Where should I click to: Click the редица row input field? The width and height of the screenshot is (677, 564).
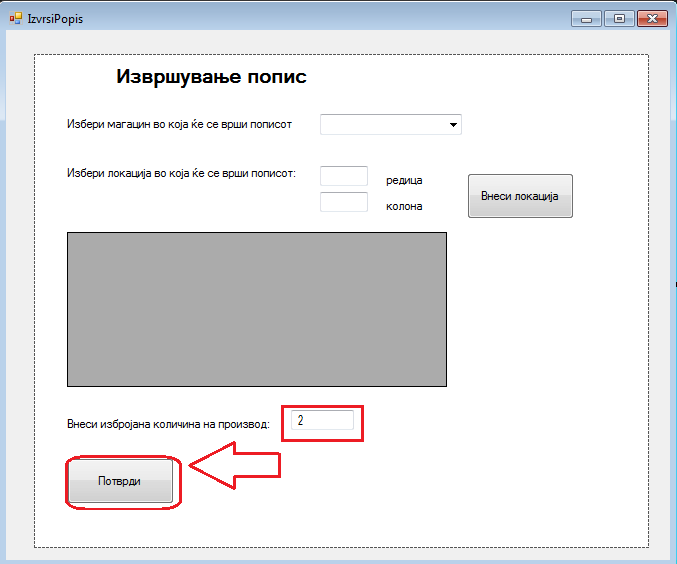point(344,176)
